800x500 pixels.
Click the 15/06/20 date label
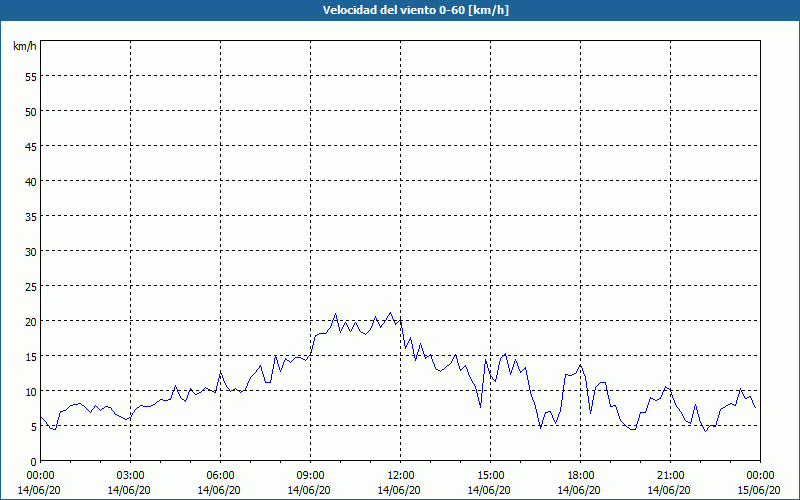[x=759, y=490]
